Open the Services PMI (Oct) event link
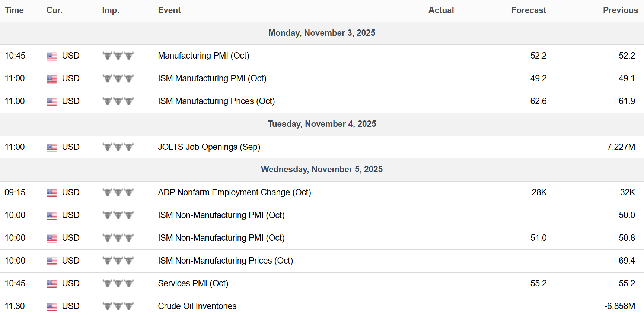644x315 pixels. (x=193, y=283)
